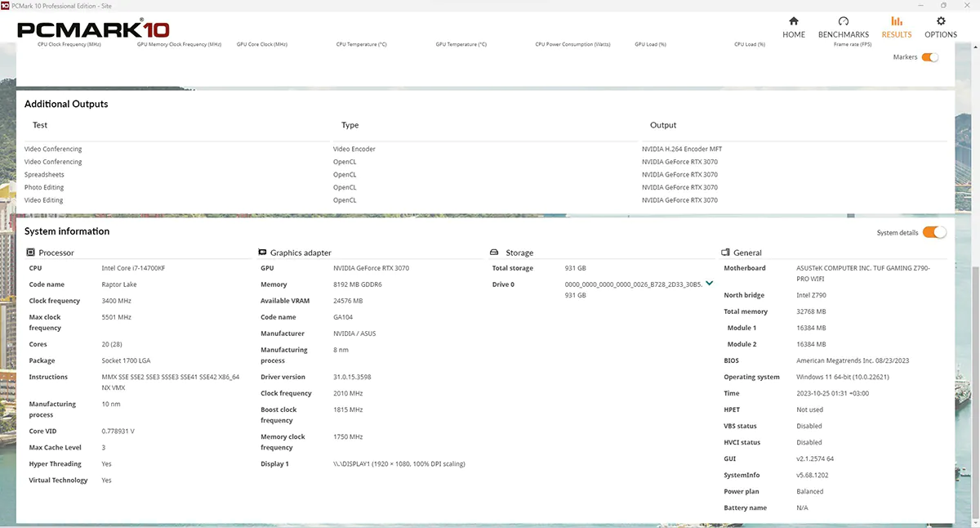This screenshot has height=528, width=980.
Task: Select cores value 20 (28)
Action: [x=113, y=344]
